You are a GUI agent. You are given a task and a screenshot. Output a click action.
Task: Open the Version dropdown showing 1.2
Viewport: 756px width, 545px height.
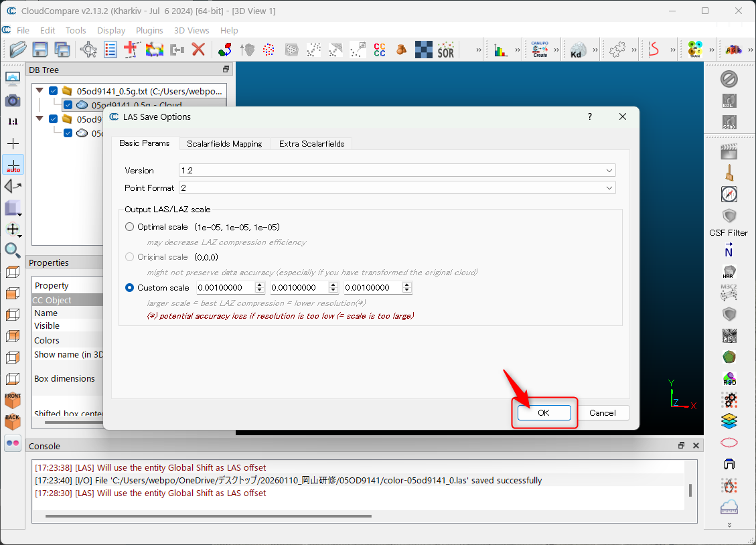(397, 171)
